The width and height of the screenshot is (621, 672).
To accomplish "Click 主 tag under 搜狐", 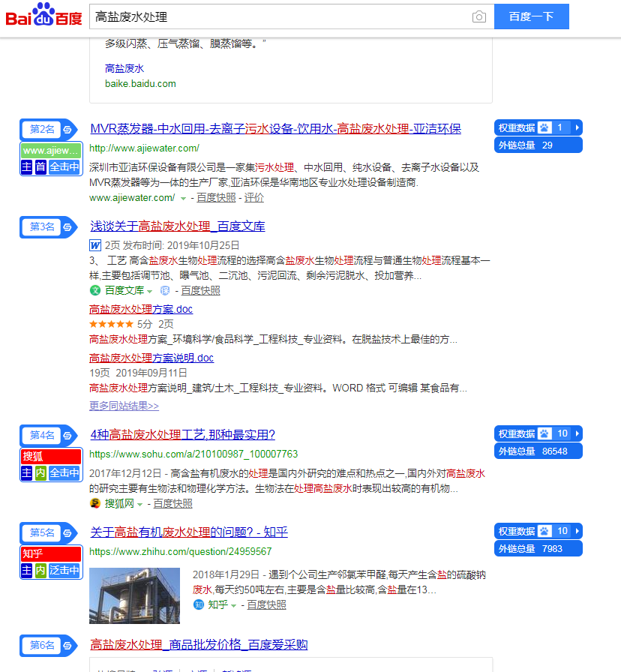I will tap(26, 472).
